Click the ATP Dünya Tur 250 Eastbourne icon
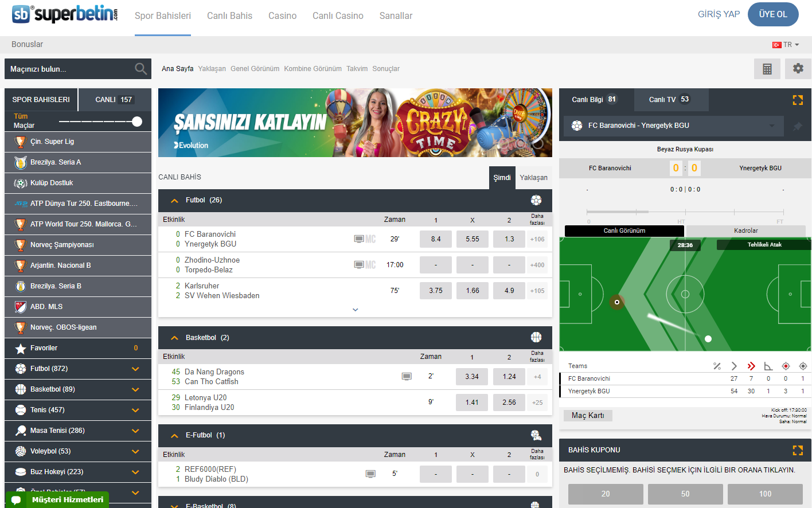 [21, 204]
